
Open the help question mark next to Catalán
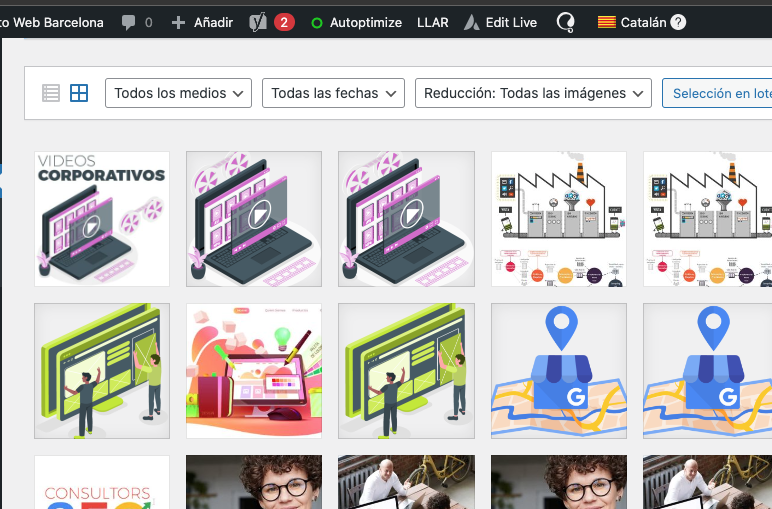click(678, 22)
